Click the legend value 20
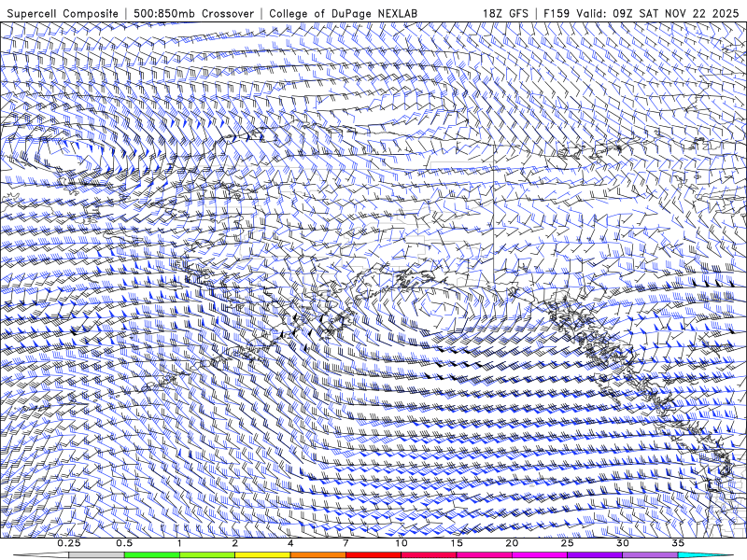Viewport: 747px width, 560px height. coord(512,543)
